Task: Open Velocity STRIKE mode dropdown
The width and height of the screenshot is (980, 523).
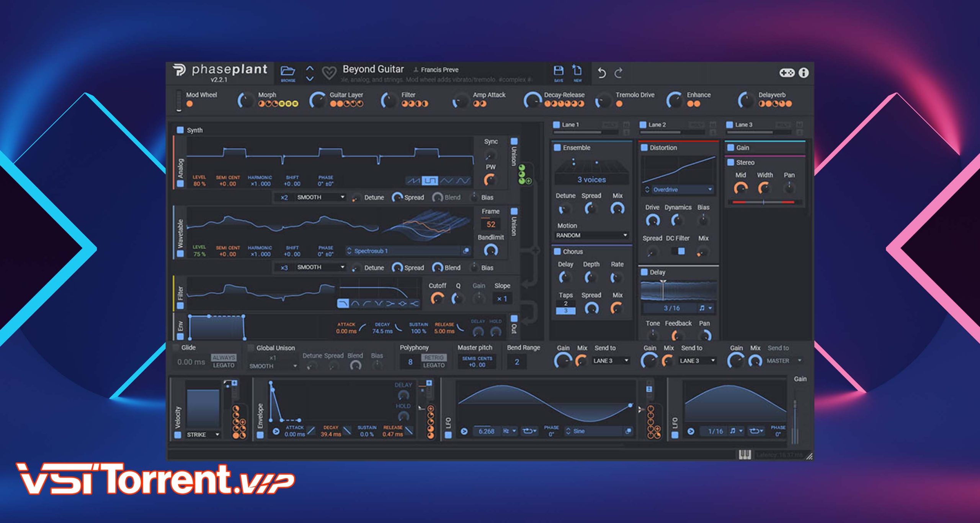Action: pyautogui.click(x=203, y=434)
